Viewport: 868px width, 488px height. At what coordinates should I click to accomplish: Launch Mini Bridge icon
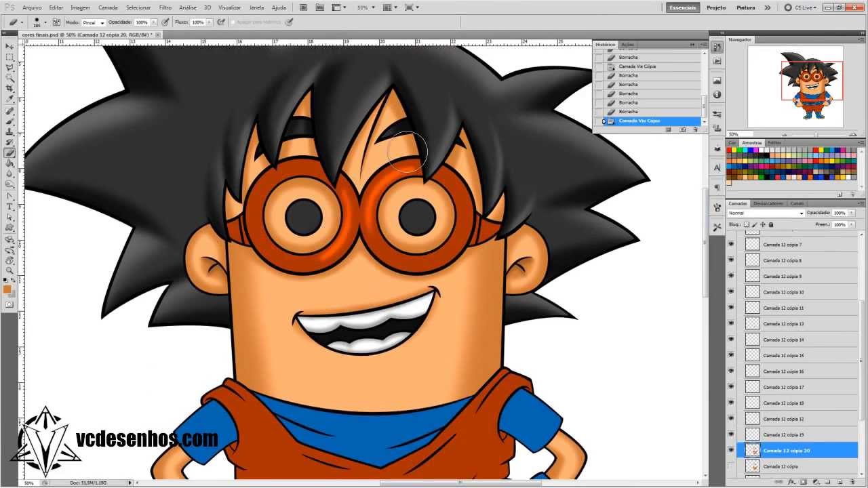coord(321,7)
